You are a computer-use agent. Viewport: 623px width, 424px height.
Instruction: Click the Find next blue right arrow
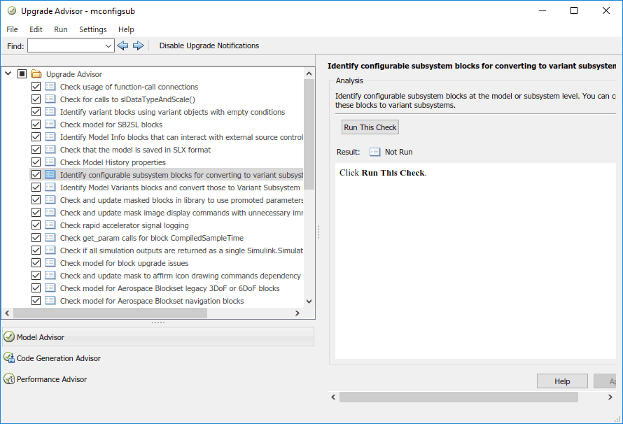(x=138, y=46)
